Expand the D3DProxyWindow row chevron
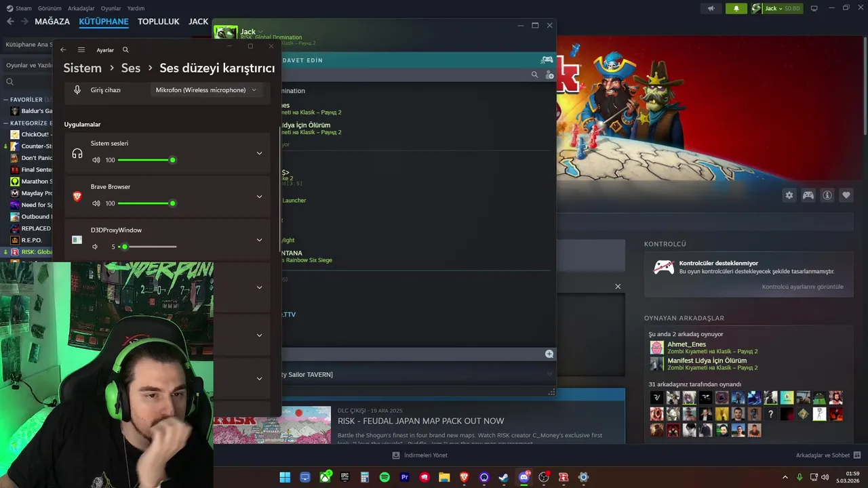Image resolution: width=868 pixels, height=488 pixels. pos(259,240)
